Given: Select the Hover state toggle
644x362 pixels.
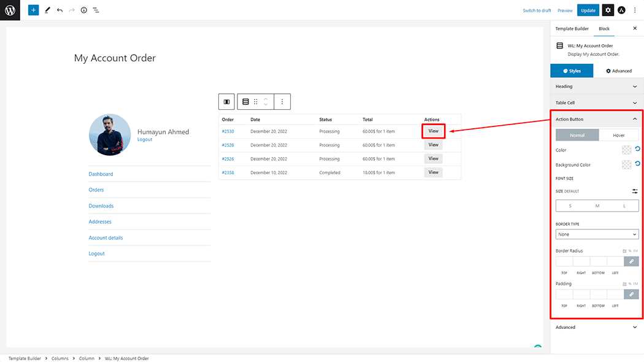Looking at the screenshot, I should [x=618, y=135].
